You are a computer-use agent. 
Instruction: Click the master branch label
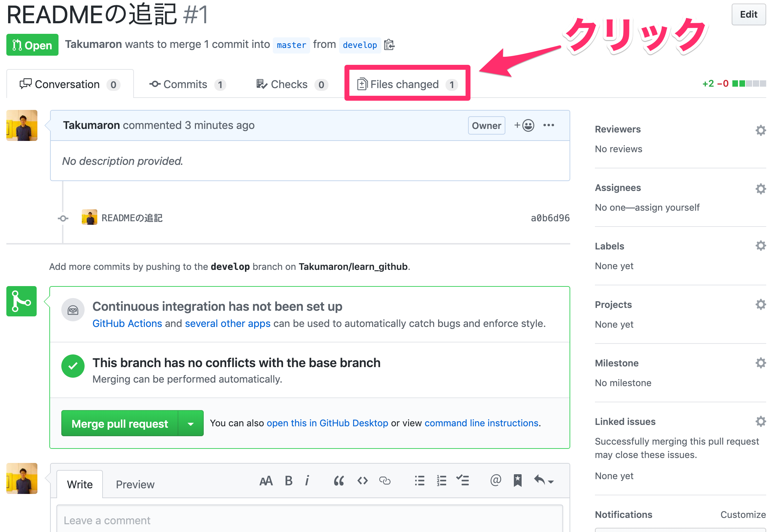(291, 45)
